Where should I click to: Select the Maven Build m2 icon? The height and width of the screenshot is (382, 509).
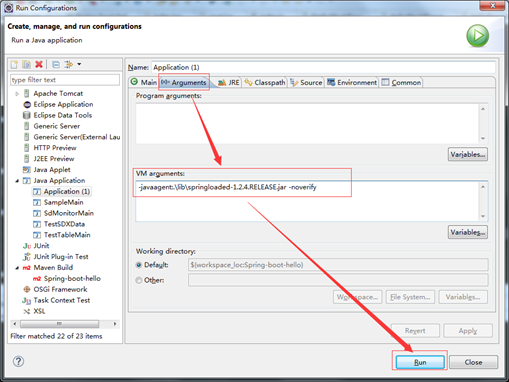click(x=27, y=268)
